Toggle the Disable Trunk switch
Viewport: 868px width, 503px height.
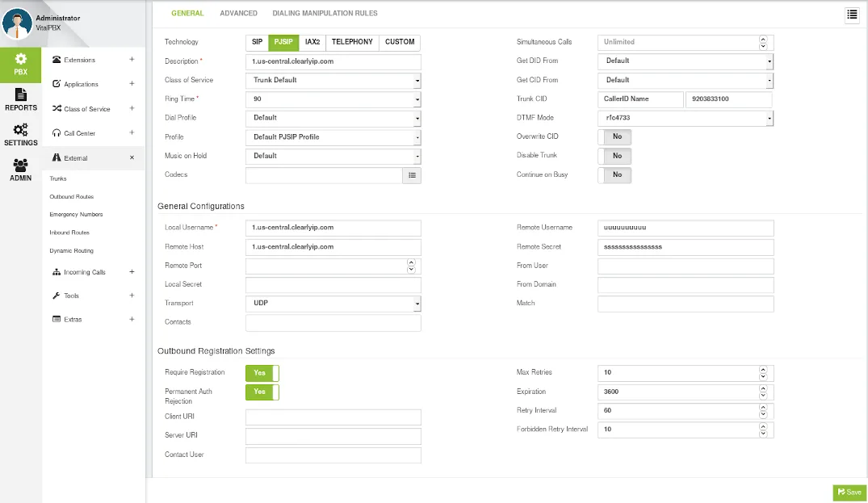pyautogui.click(x=614, y=156)
